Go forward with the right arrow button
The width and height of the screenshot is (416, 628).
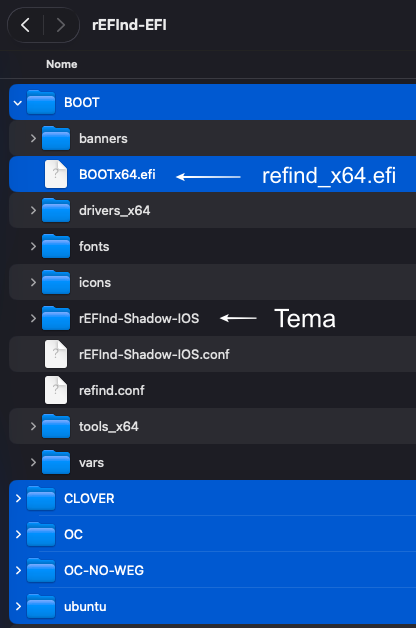[x=61, y=25]
